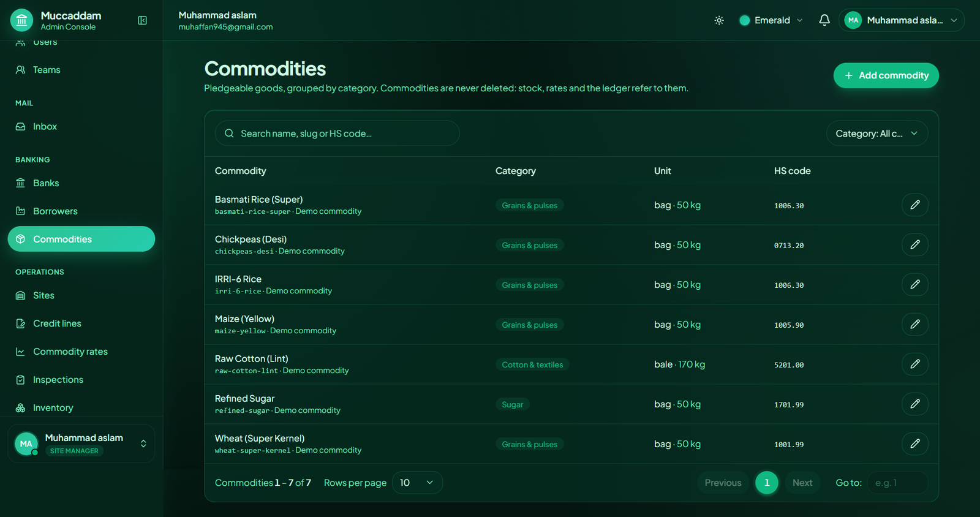The height and width of the screenshot is (517, 980).
Task: Open notifications bell
Action: 824,20
